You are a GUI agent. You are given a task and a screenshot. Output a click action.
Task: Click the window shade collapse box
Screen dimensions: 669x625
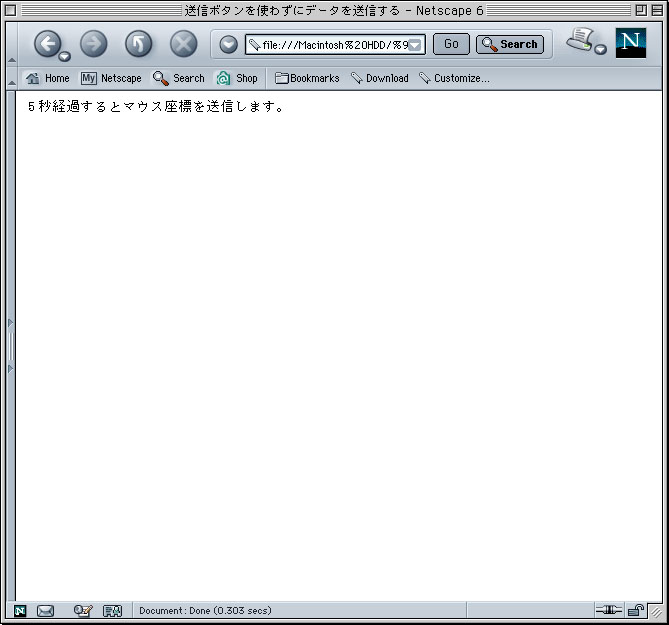657,10
